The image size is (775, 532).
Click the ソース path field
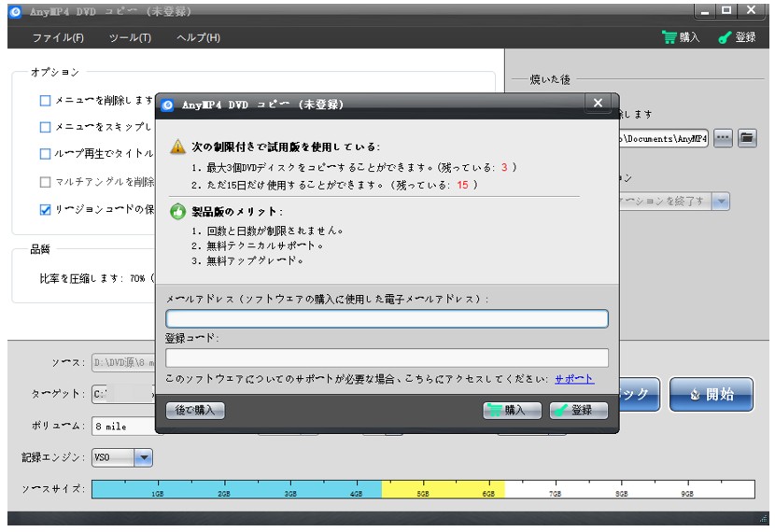[124, 363]
